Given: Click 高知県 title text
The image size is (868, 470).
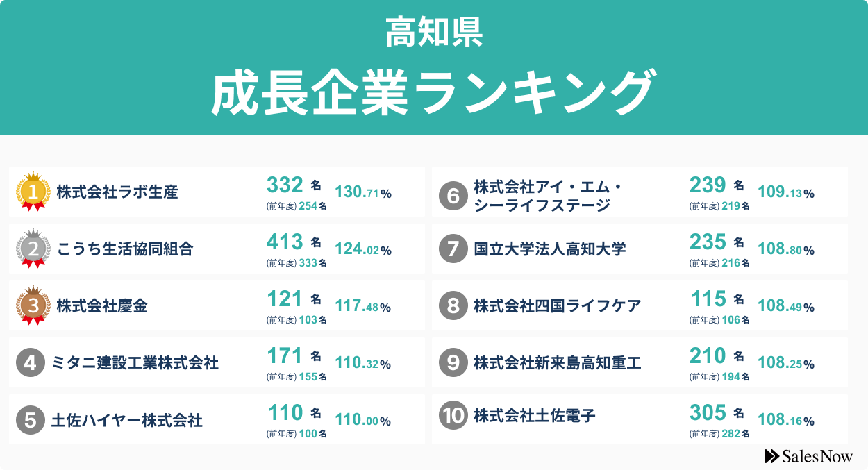Looking at the screenshot, I should (434, 33).
